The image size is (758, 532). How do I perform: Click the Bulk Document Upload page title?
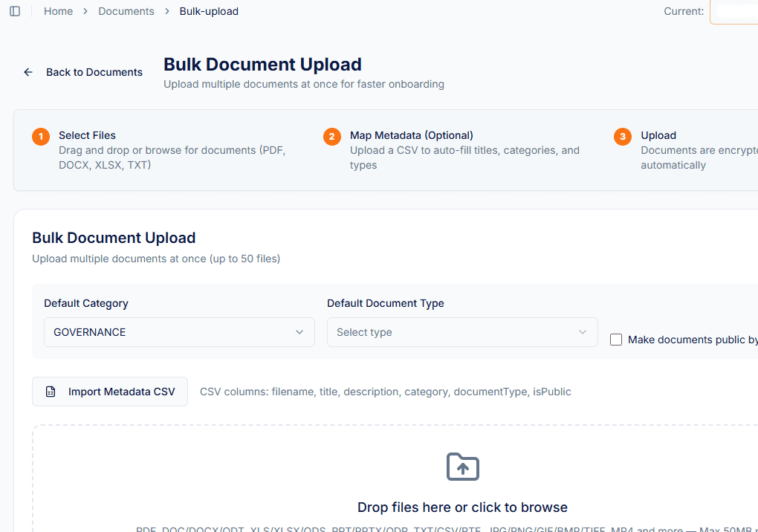click(262, 64)
